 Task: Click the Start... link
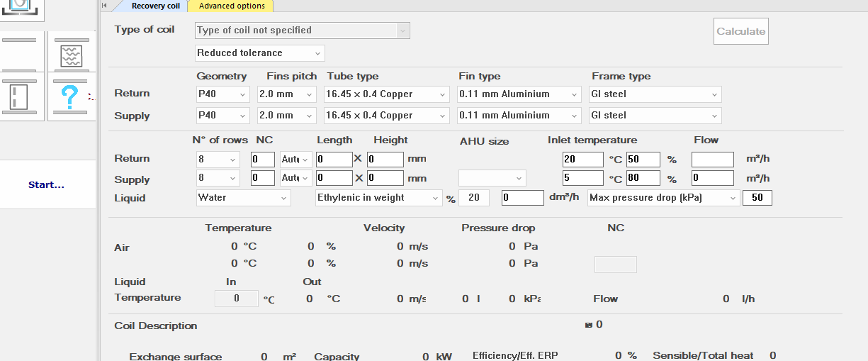tap(46, 185)
